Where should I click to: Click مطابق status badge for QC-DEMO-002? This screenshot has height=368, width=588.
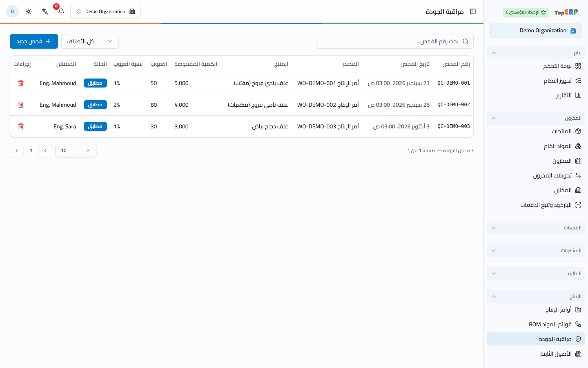[95, 105]
